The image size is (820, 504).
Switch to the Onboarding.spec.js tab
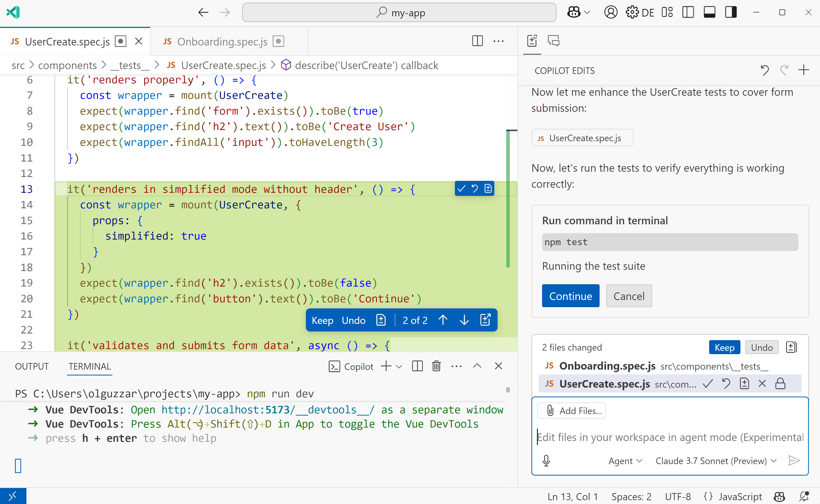click(222, 41)
